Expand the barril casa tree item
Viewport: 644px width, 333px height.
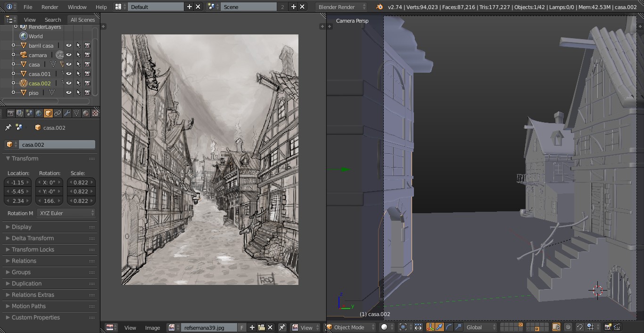14,46
